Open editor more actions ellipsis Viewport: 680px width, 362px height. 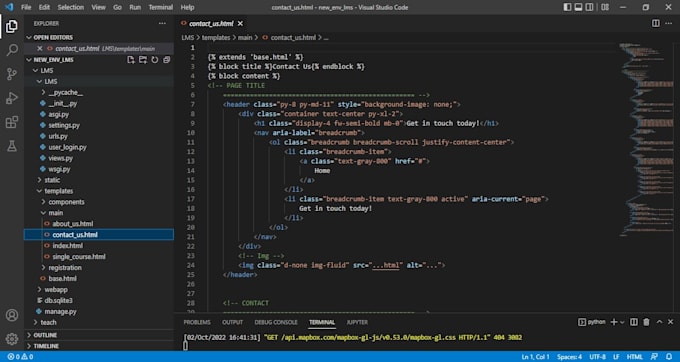[x=668, y=23]
